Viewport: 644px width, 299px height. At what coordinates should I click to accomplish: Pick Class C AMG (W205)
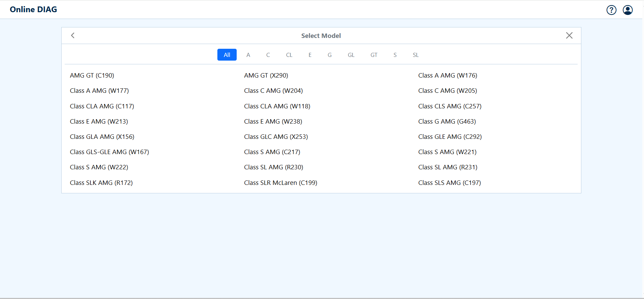pos(448,91)
